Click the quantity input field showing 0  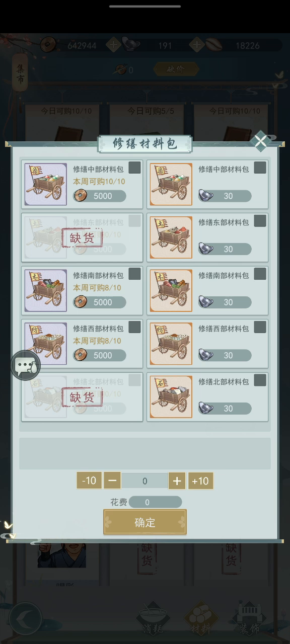(144, 481)
